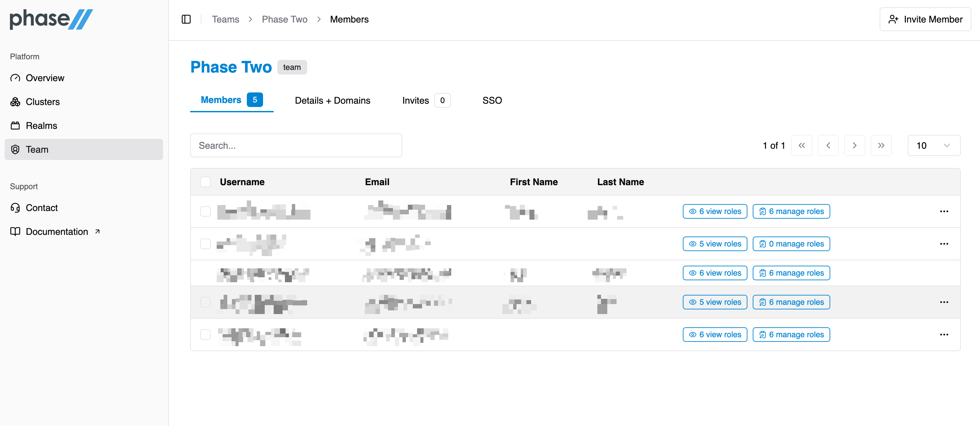Open the first row's three-dot actions menu
The height and width of the screenshot is (426, 980).
pyautogui.click(x=944, y=211)
